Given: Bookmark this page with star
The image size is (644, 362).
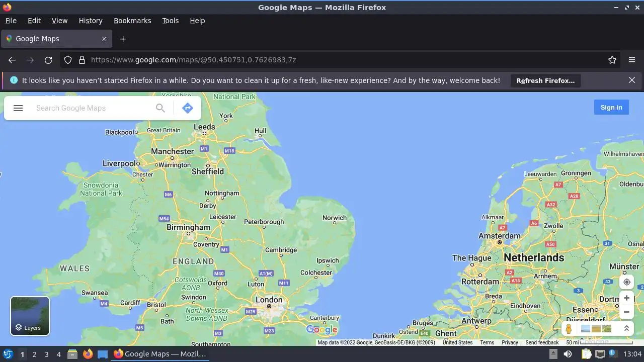Looking at the screenshot, I should (x=612, y=60).
